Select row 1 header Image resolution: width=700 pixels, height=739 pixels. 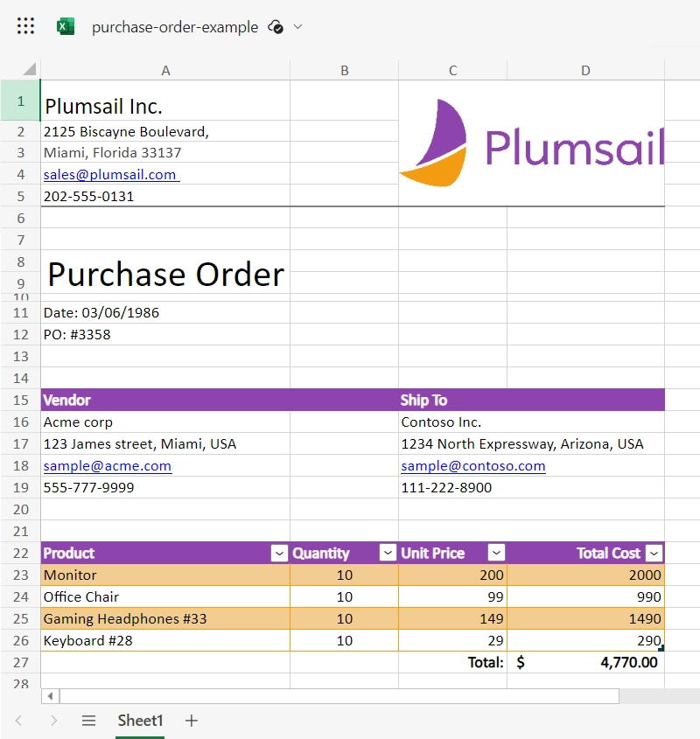20,101
